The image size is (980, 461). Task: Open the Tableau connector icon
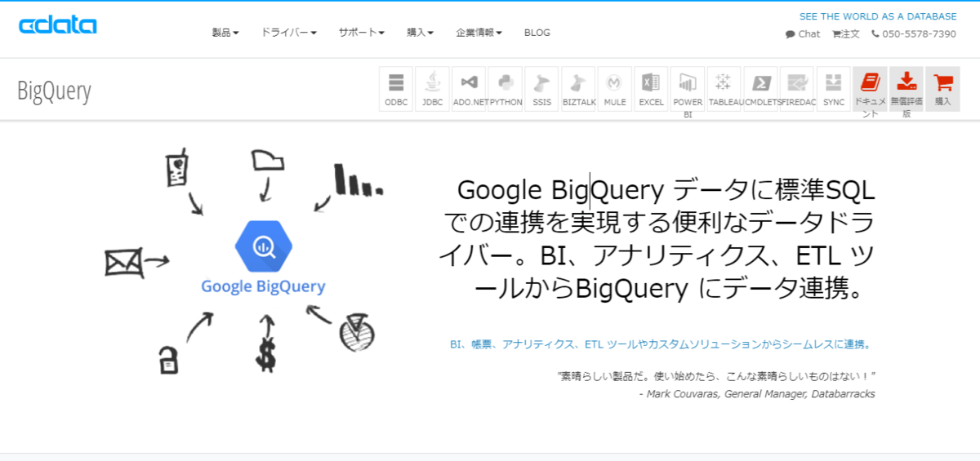(x=724, y=89)
